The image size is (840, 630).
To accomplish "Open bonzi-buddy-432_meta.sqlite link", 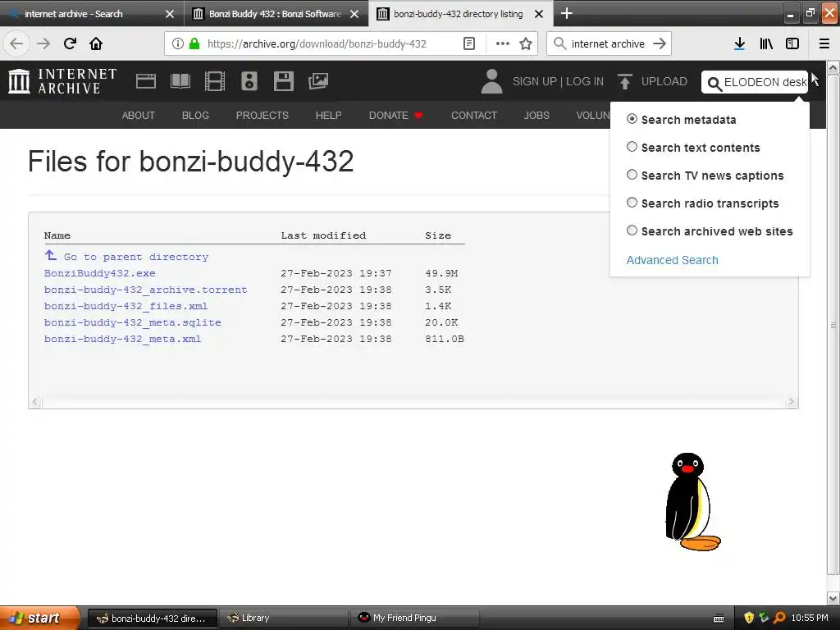I will click(x=132, y=322).
